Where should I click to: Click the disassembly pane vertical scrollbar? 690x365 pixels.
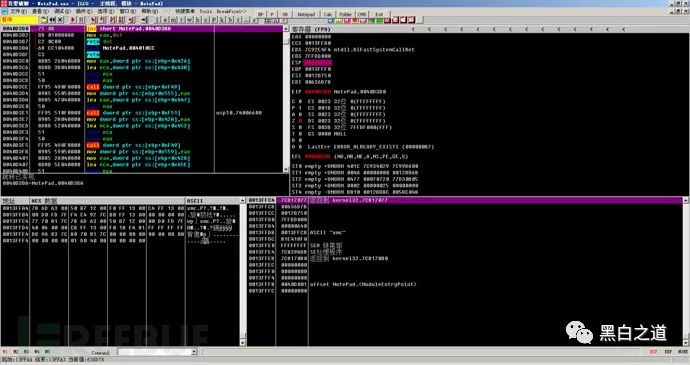(x=286, y=99)
